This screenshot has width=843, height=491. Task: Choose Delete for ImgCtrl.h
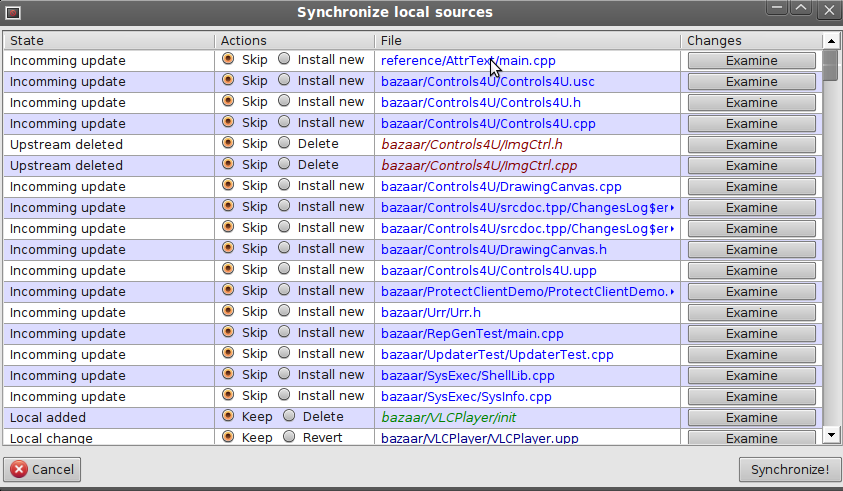coord(284,144)
